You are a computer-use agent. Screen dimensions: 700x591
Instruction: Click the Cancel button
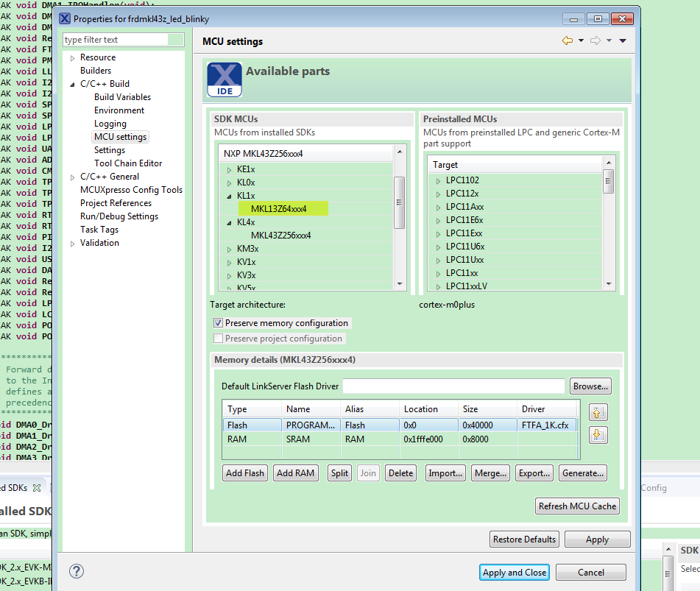click(590, 573)
